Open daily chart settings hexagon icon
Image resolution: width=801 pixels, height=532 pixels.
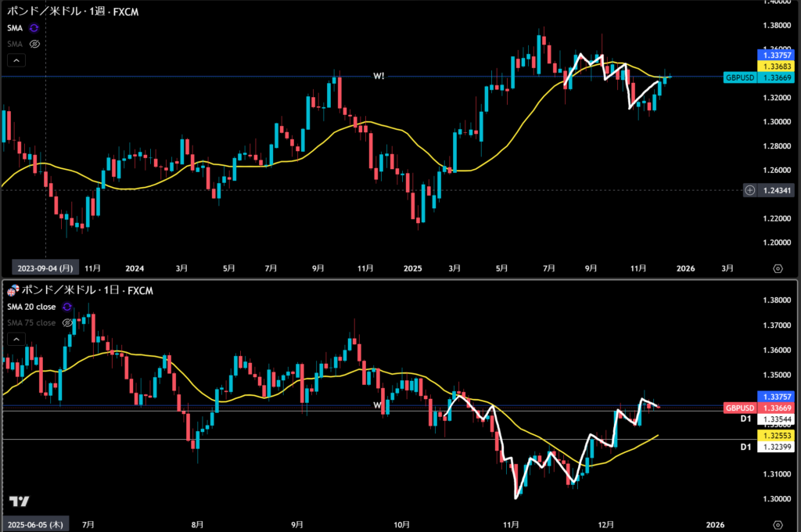(778, 523)
